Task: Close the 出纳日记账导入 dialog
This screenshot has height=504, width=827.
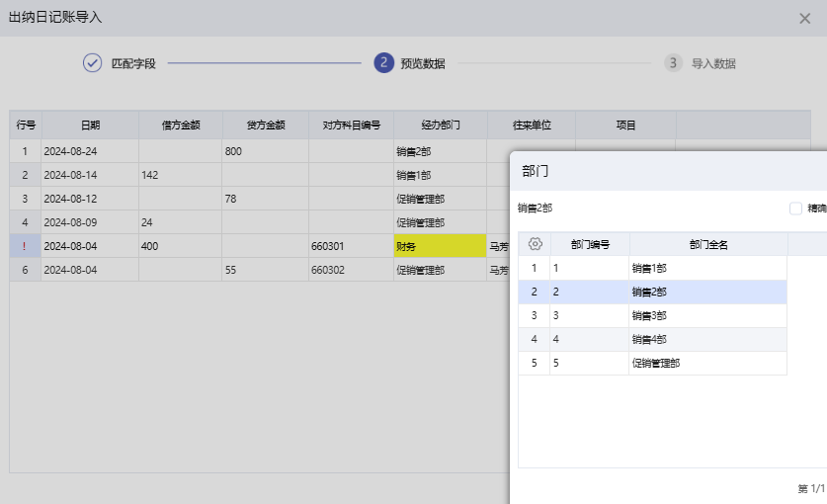Action: coord(804,18)
